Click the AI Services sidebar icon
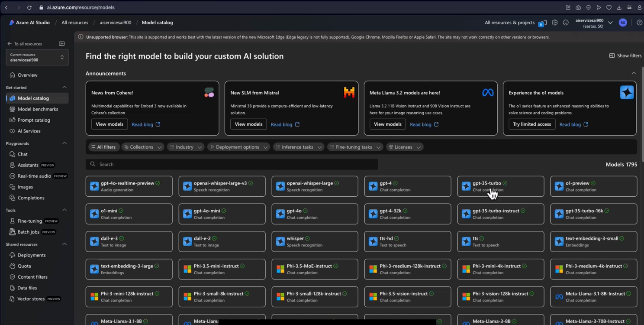The width and height of the screenshot is (644, 325). coord(12,131)
